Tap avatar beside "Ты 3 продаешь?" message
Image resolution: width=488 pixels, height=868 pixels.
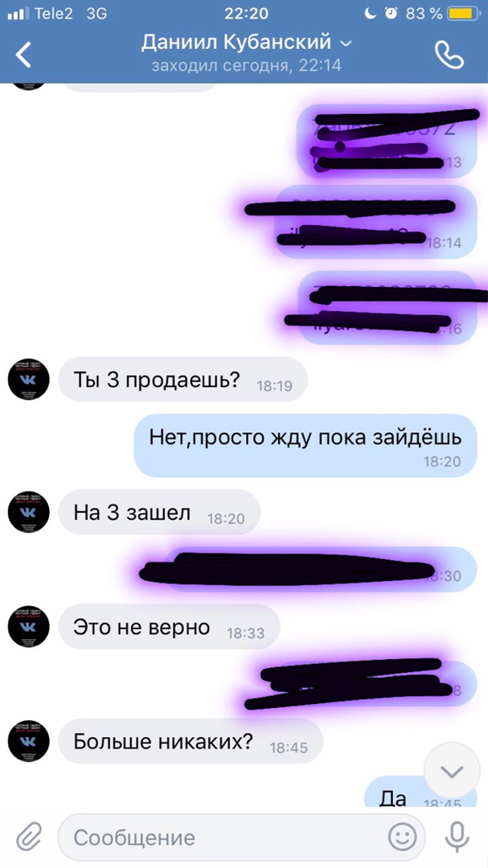click(x=28, y=379)
